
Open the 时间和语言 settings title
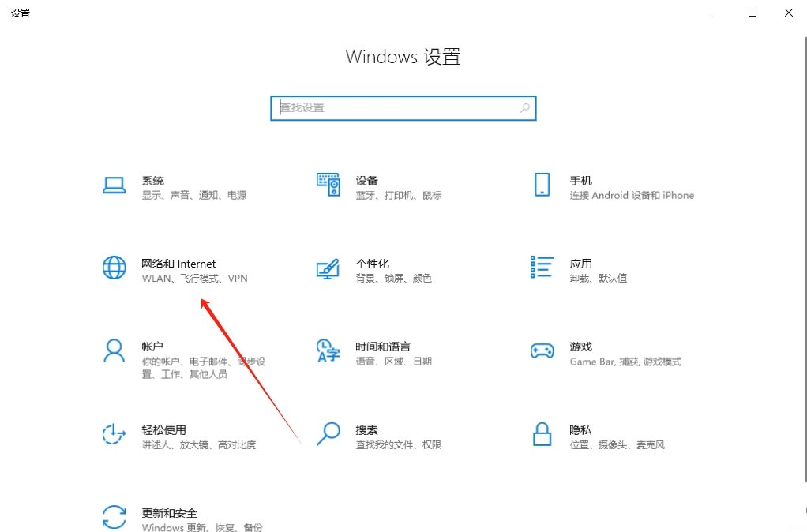coord(383,347)
